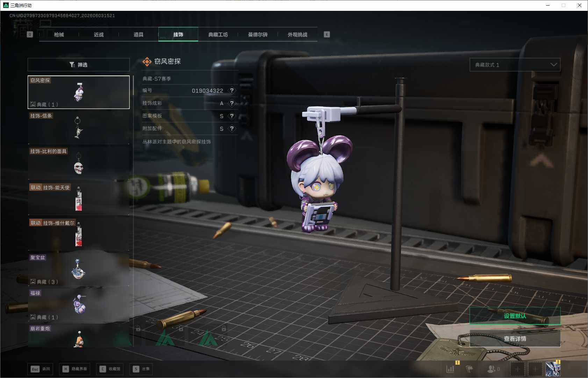588x378 pixels.
Task: Click the 设置默认 button
Action: coord(515,316)
